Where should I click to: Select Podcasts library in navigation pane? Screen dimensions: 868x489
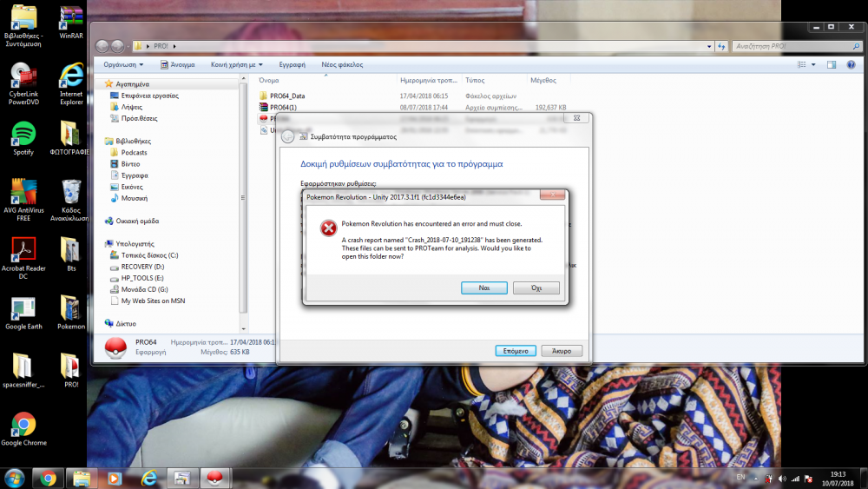[134, 153]
